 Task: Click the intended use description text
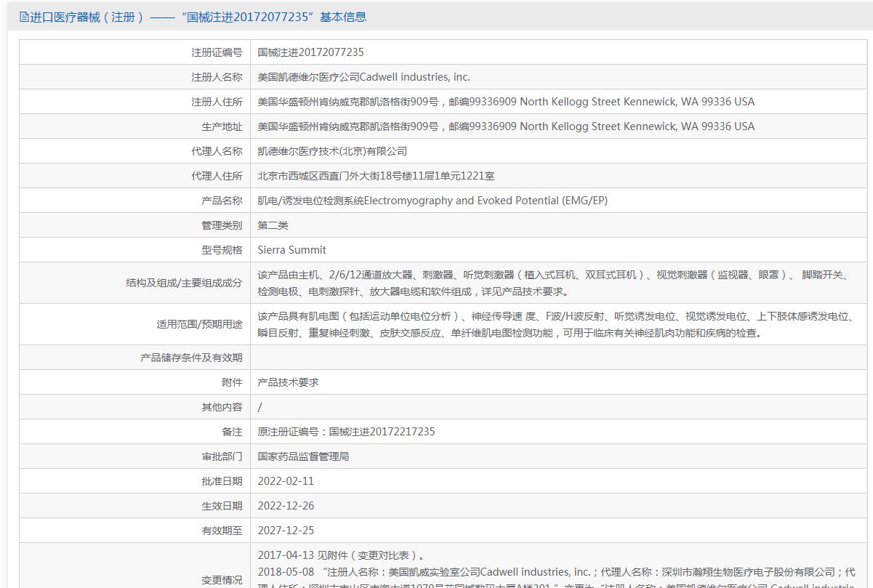[552, 324]
